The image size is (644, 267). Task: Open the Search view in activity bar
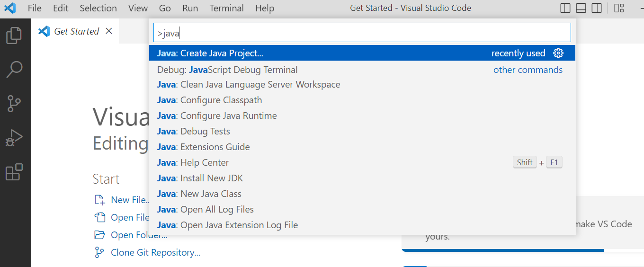point(14,69)
